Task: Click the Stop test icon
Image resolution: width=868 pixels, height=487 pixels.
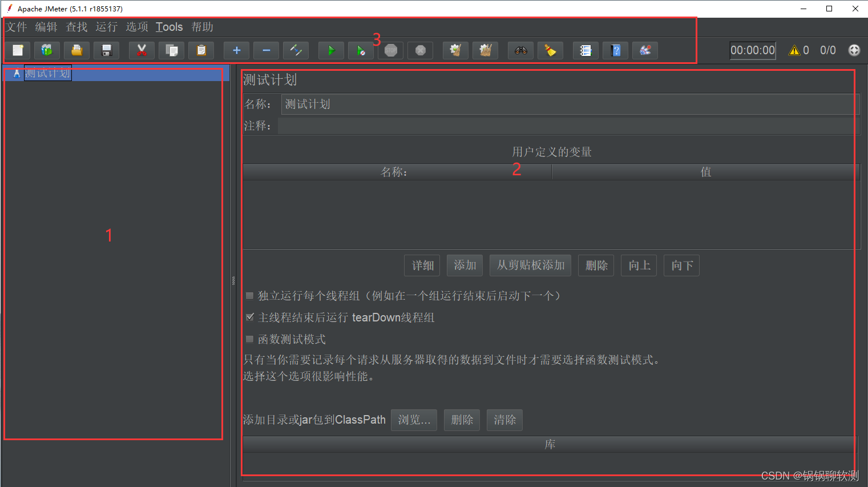Action: [x=390, y=50]
